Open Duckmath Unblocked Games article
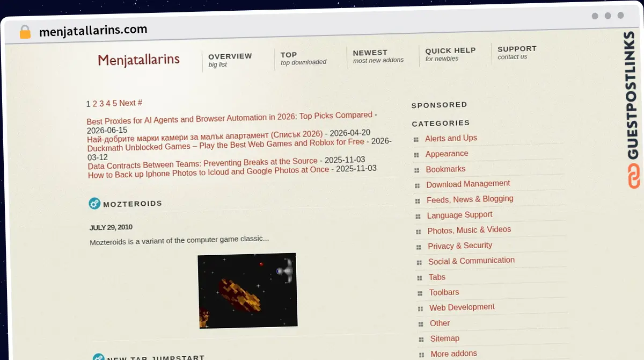This screenshot has height=360, width=644. point(226,145)
